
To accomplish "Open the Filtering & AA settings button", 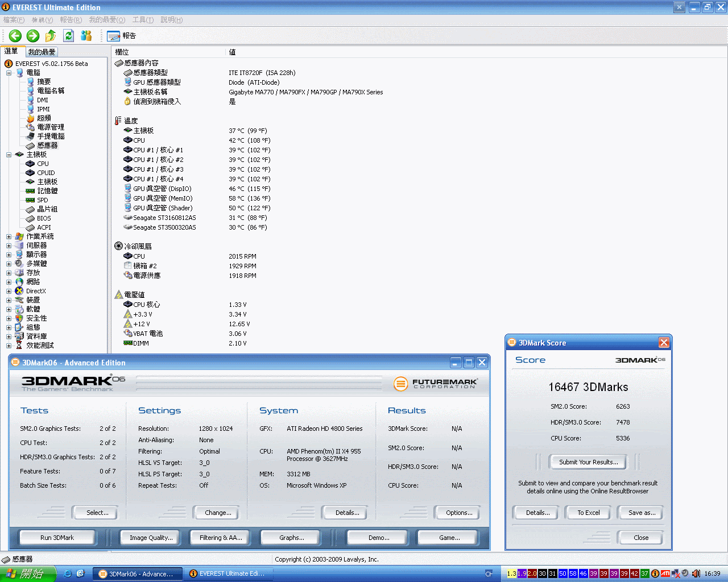I will [x=221, y=538].
